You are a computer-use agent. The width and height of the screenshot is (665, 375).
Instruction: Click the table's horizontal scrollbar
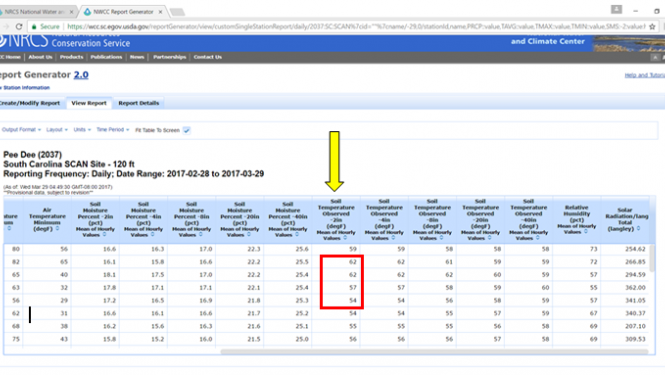pyautogui.click(x=434, y=352)
